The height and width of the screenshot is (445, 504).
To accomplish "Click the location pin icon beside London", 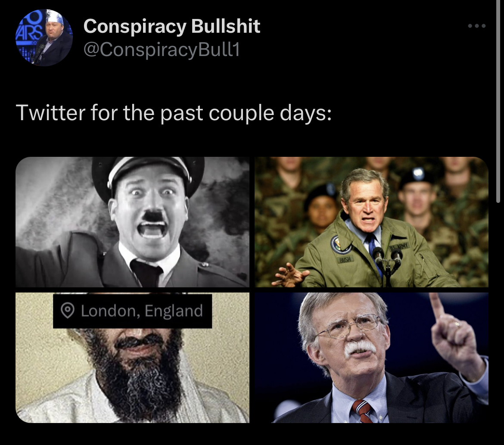I will (68, 311).
